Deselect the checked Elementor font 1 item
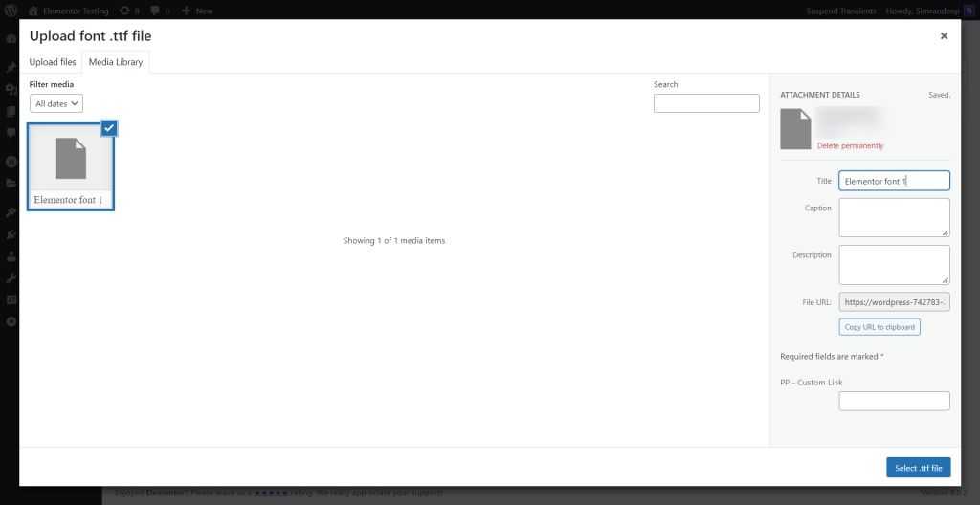This screenshot has height=505, width=980. 109,128
